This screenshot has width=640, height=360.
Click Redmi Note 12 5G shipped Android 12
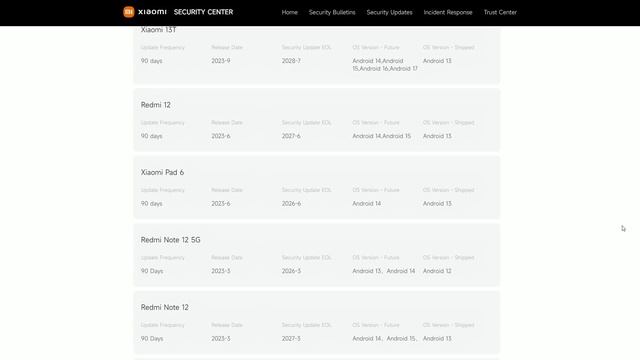pos(437,271)
